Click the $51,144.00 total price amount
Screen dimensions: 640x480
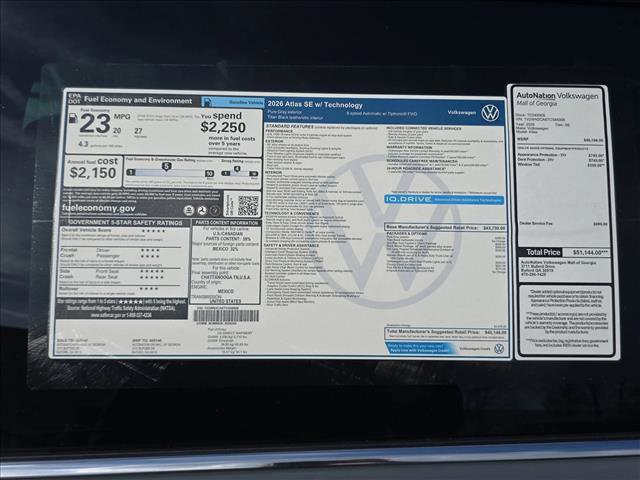coord(590,253)
